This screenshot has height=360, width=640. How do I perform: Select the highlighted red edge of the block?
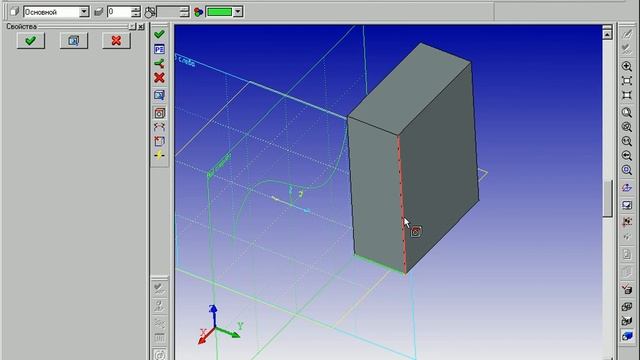click(402, 204)
